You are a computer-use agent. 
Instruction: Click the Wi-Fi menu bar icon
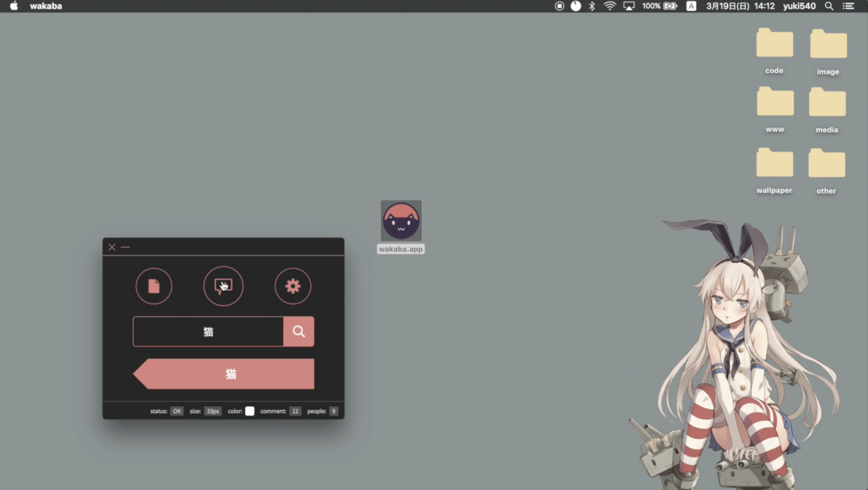point(609,6)
